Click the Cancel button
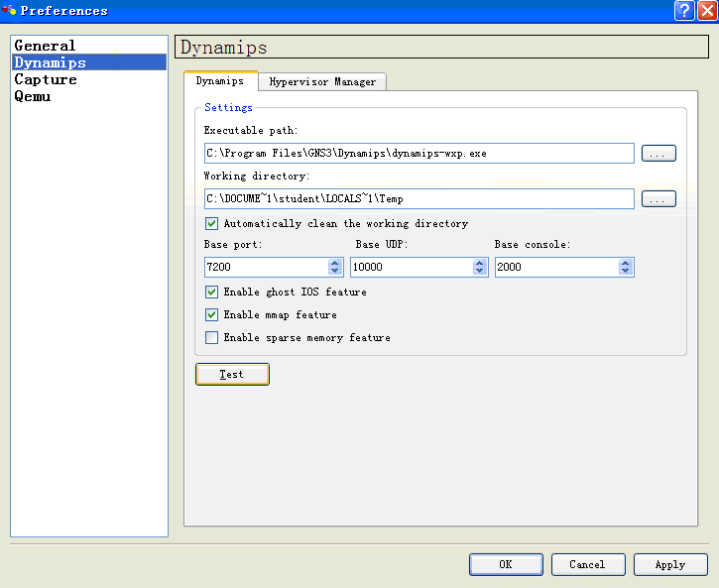The image size is (719, 588). pyautogui.click(x=588, y=564)
